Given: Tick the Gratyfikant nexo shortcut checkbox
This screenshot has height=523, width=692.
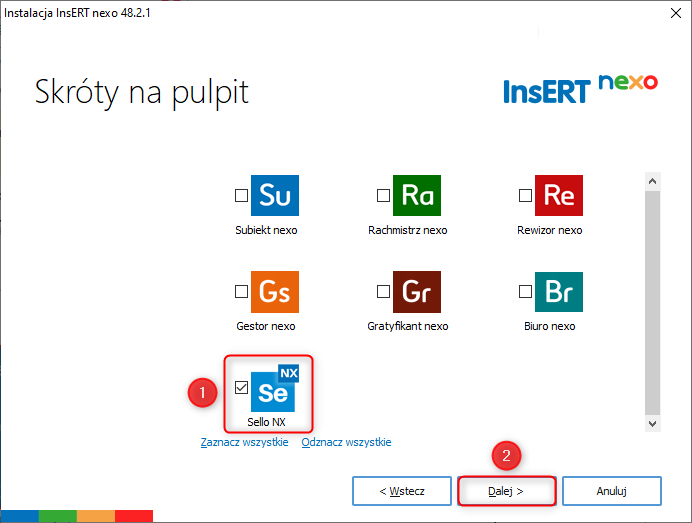Looking at the screenshot, I should click(x=383, y=291).
